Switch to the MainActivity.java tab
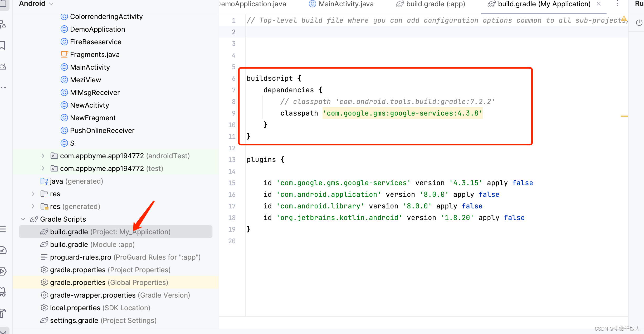Image resolution: width=644 pixels, height=334 pixels. 346,4
